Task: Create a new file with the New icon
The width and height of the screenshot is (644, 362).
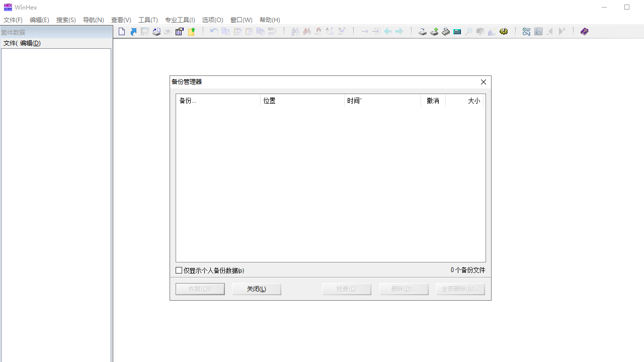Action: [x=121, y=31]
